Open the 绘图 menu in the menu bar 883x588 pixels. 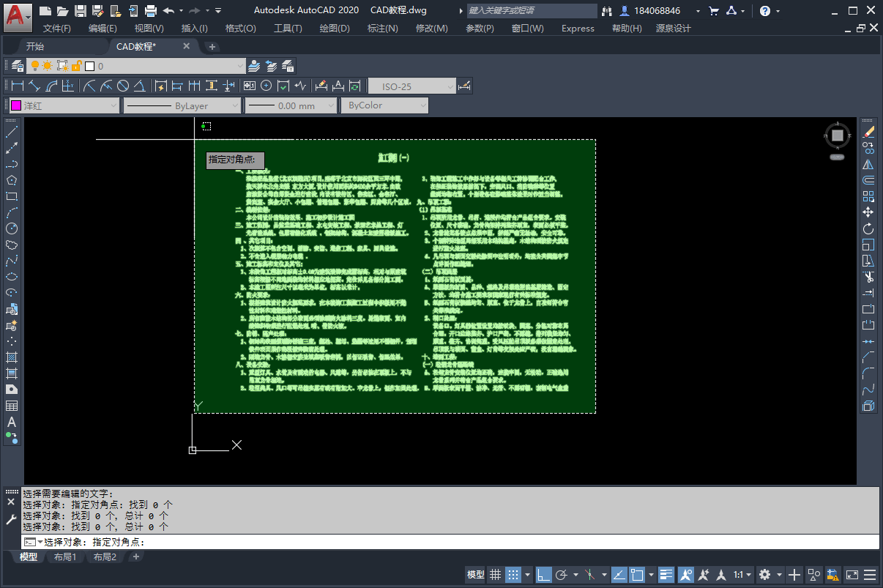(335, 28)
